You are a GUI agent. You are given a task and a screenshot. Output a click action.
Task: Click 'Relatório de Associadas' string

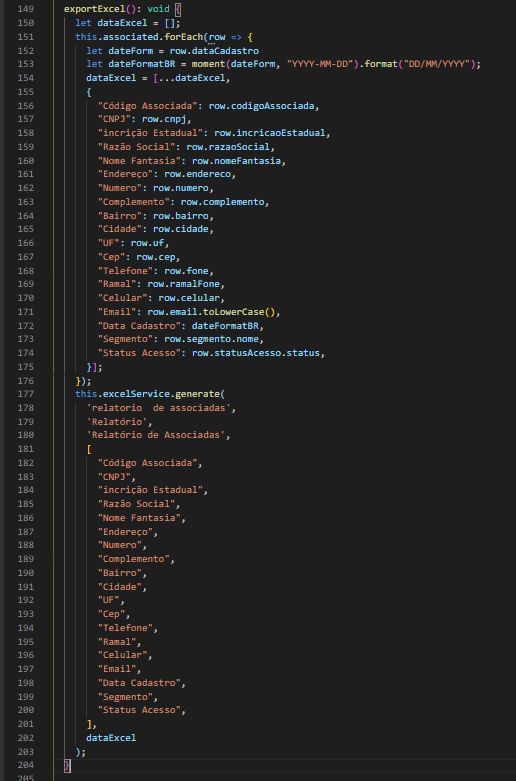(x=155, y=435)
